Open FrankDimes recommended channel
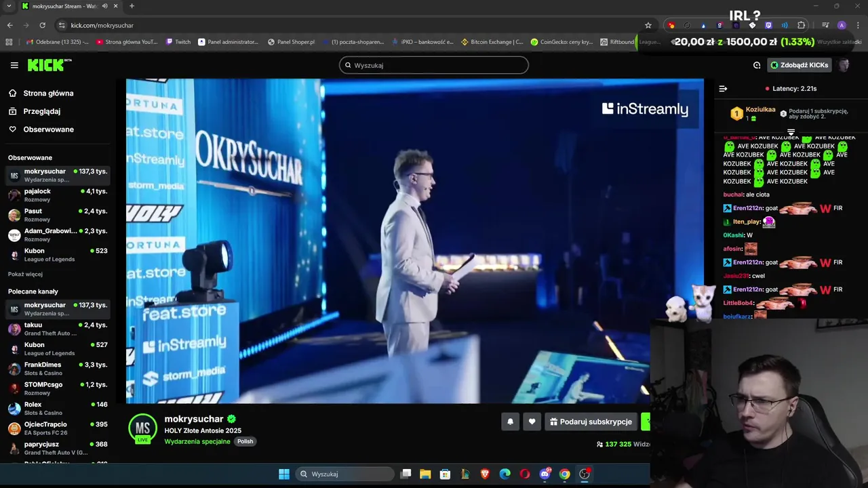The height and width of the screenshot is (488, 868). coord(57,369)
